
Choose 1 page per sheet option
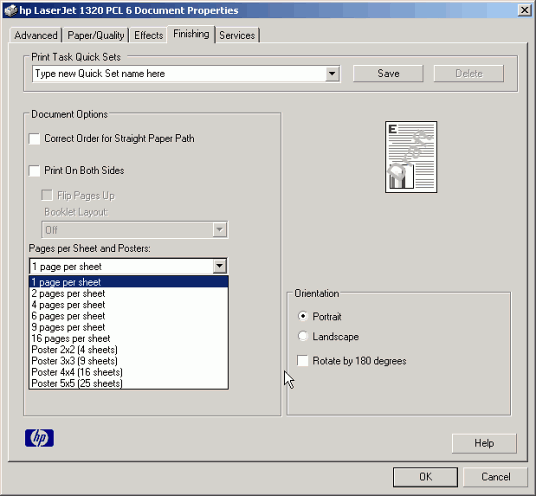[129, 282]
